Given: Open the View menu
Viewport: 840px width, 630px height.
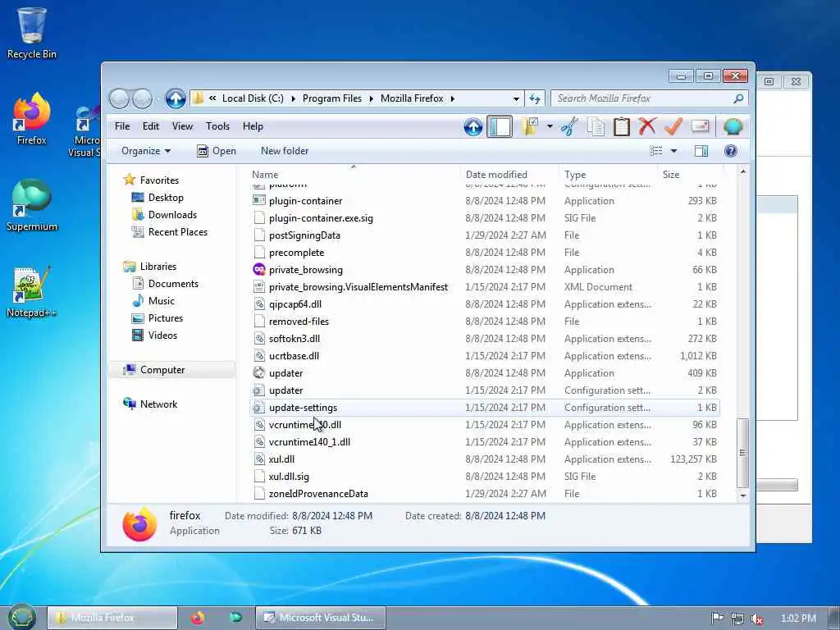Looking at the screenshot, I should click(182, 126).
